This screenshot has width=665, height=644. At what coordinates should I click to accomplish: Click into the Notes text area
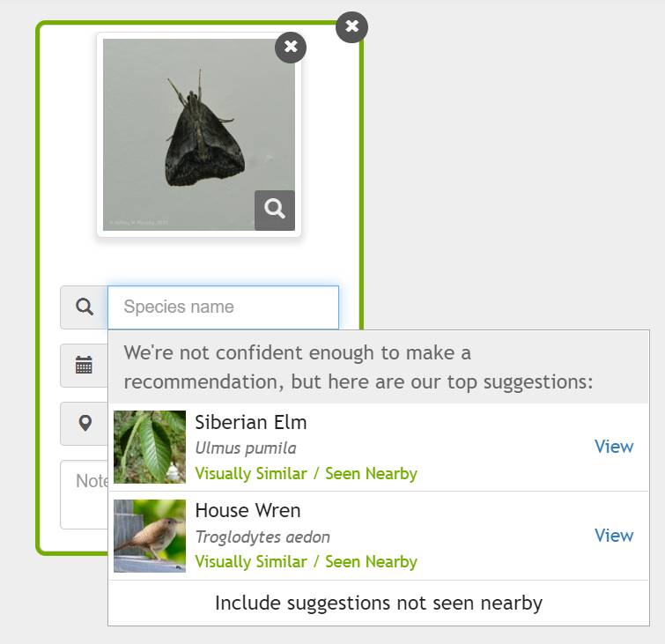[x=84, y=494]
